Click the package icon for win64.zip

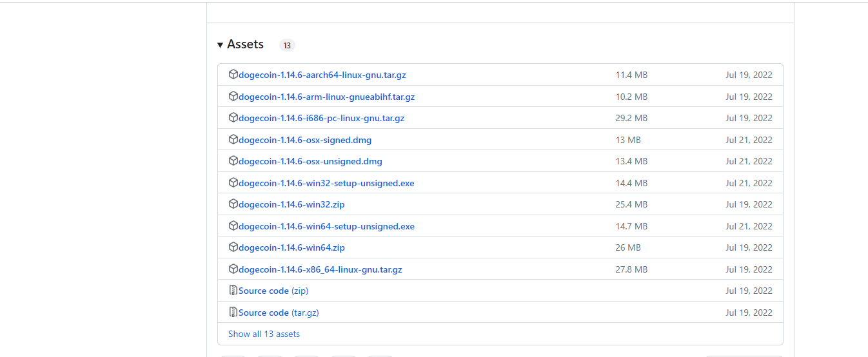coord(233,247)
